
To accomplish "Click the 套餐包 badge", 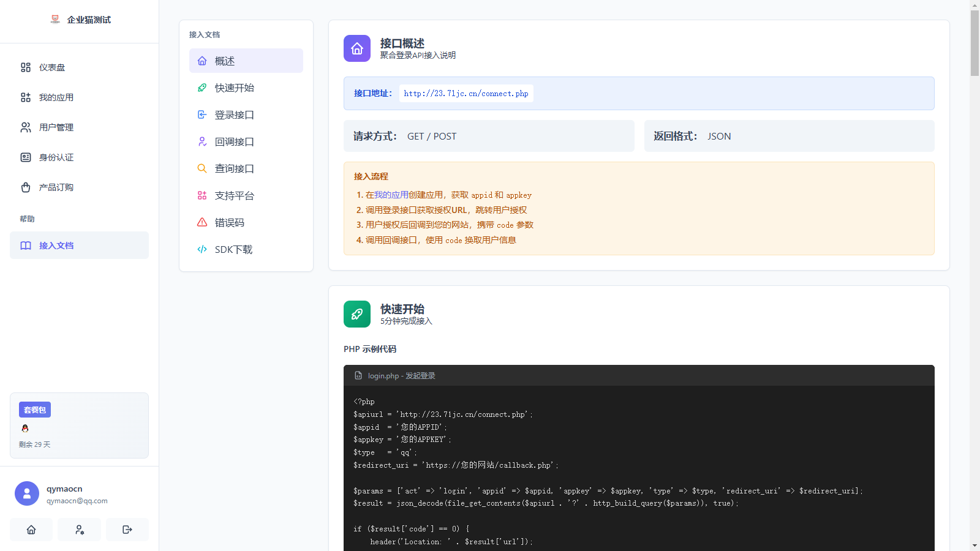I will (x=35, y=410).
